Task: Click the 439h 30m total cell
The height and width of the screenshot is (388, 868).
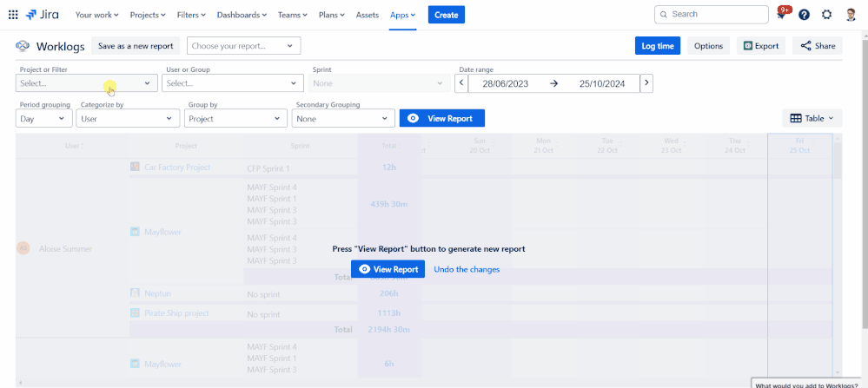Action: tap(389, 204)
